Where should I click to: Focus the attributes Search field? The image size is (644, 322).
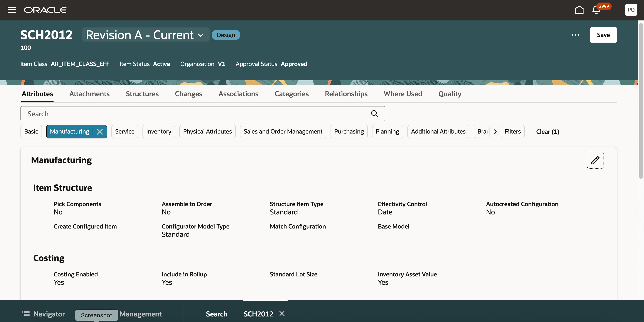tap(195, 114)
